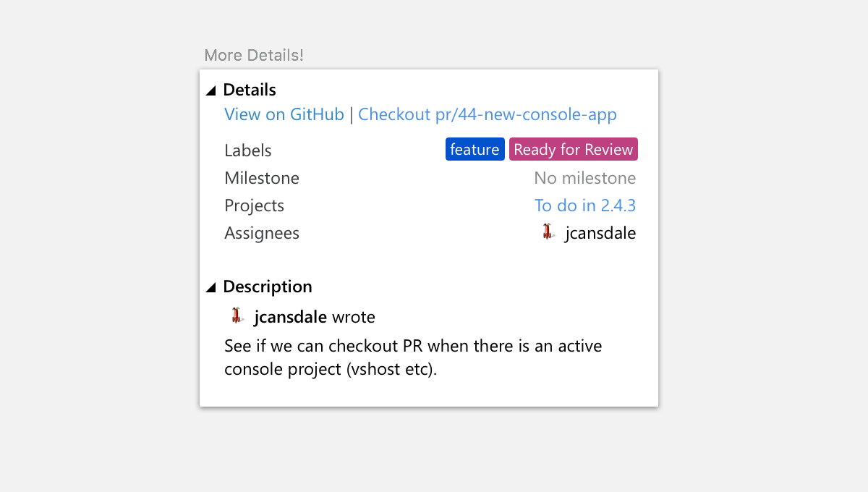
Task: Click the jcansdale avatar next to Assignees
Action: pos(548,232)
